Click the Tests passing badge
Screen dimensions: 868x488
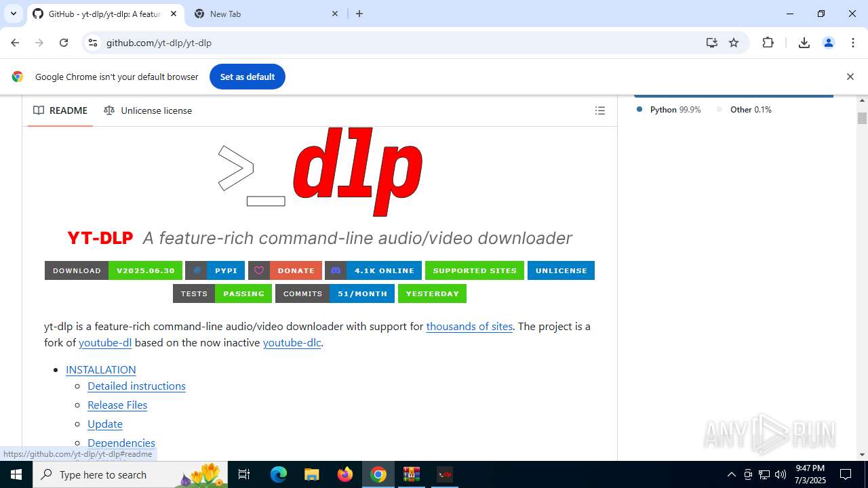pyautogui.click(x=222, y=293)
